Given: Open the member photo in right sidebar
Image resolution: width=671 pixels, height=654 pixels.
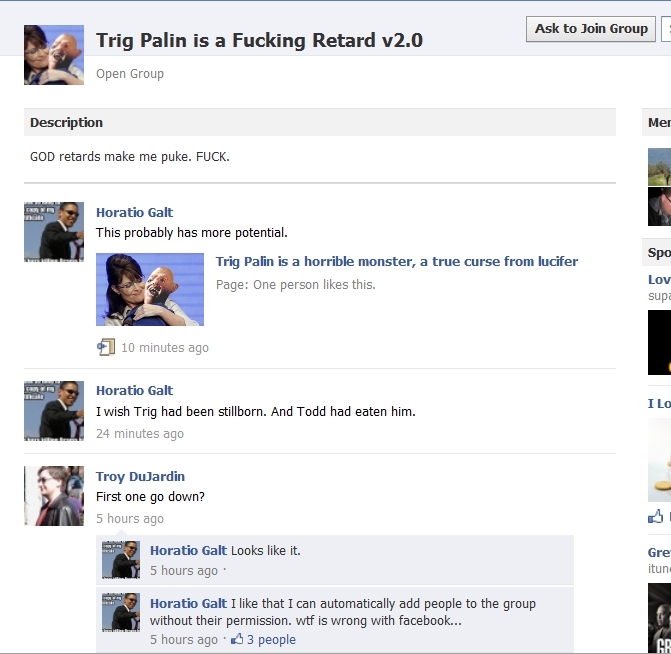Looking at the screenshot, I should [x=660, y=187].
